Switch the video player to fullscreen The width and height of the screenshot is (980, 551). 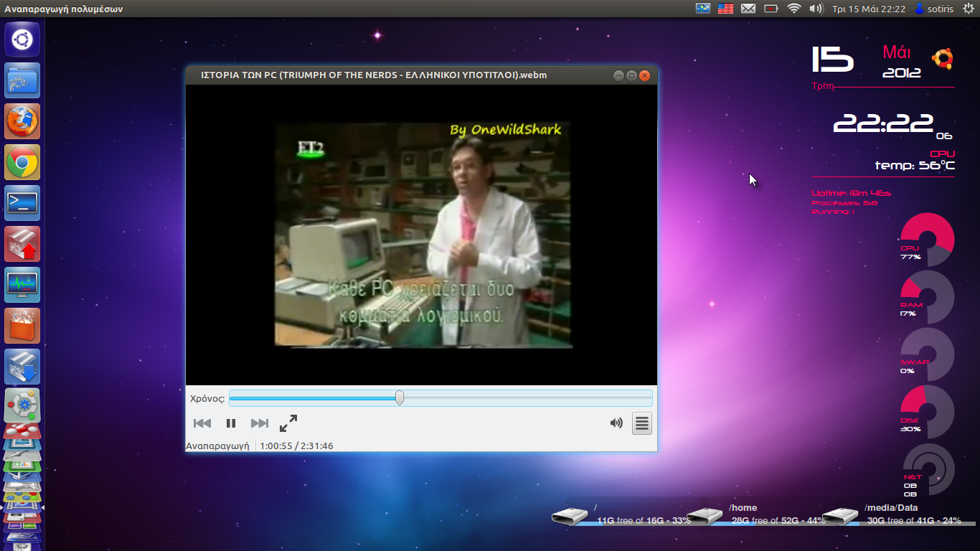click(x=288, y=424)
